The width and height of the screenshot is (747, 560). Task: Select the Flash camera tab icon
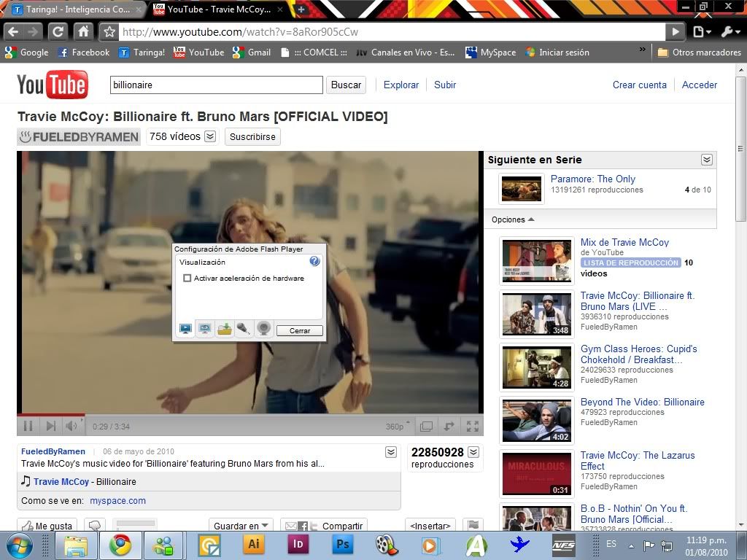(x=263, y=329)
